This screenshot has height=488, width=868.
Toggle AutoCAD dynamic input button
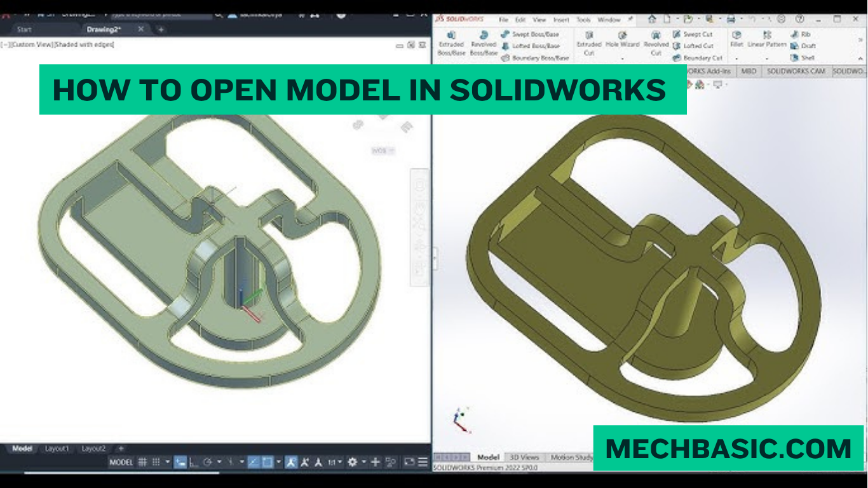(x=180, y=462)
